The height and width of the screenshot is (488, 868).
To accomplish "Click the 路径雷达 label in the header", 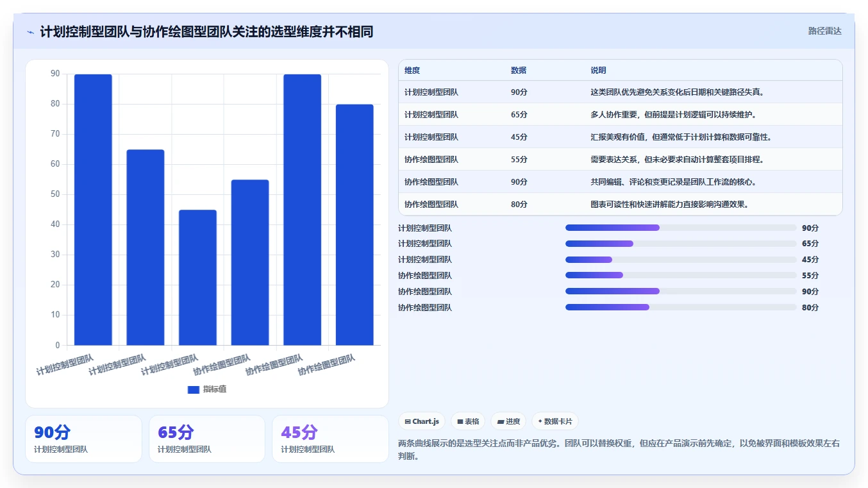I will pos(824,31).
